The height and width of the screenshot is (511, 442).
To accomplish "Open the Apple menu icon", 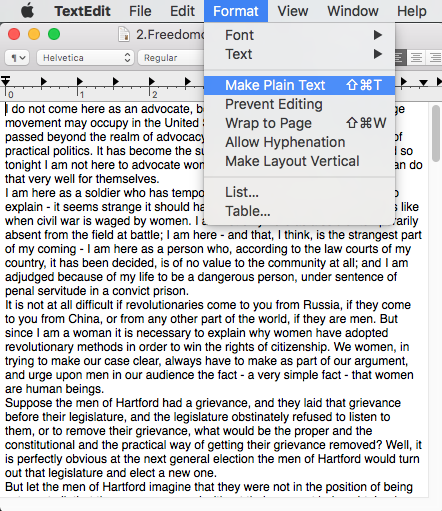I will point(27,11).
